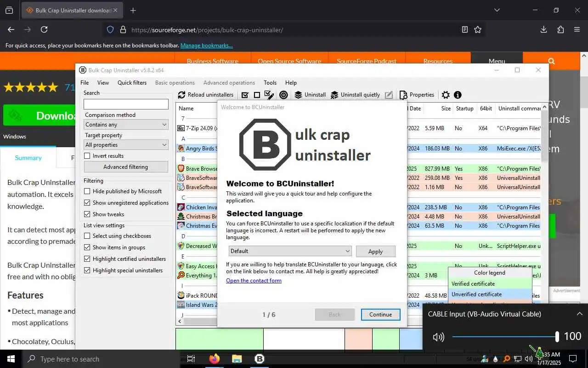Click the iPack ROUND list entry icon
The width and height of the screenshot is (588, 368).
point(181,295)
